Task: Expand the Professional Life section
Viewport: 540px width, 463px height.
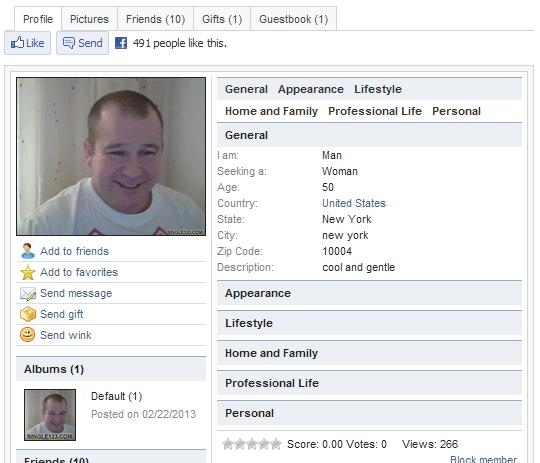Action: [369, 383]
